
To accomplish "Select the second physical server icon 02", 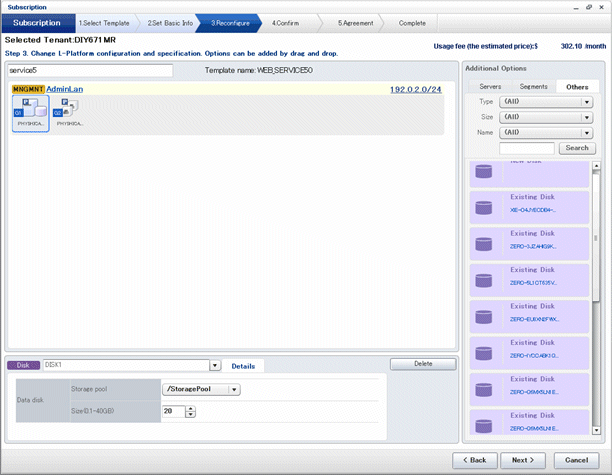I will click(x=69, y=113).
